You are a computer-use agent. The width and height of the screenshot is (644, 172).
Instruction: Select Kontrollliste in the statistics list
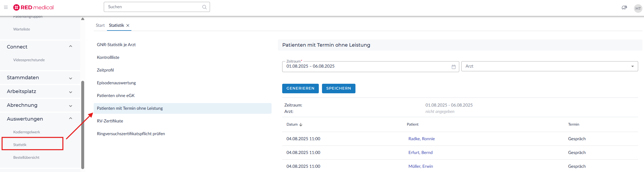[x=108, y=57]
